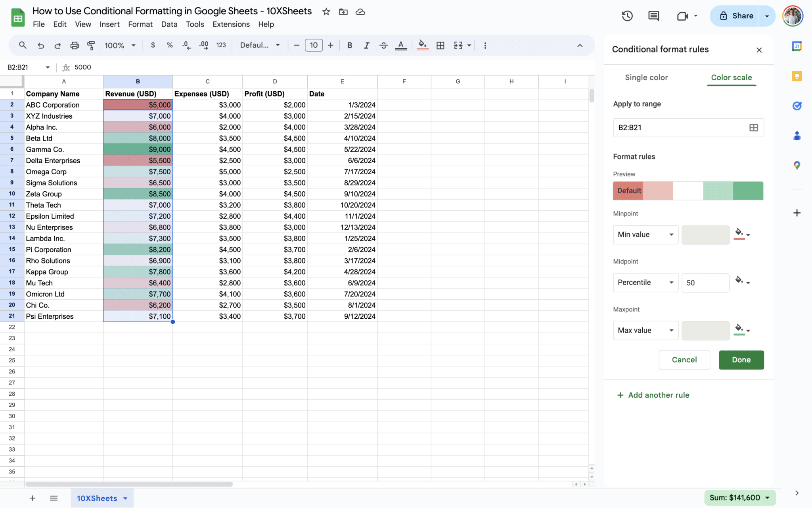Viewport: 812px width, 508px height.
Task: Click the paint format roller icon
Action: [x=91, y=45]
